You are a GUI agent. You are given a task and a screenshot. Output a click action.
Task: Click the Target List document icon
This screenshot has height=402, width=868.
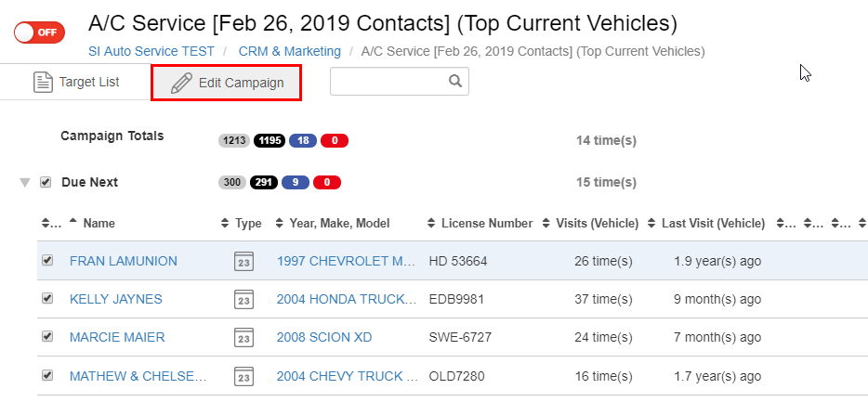[43, 83]
